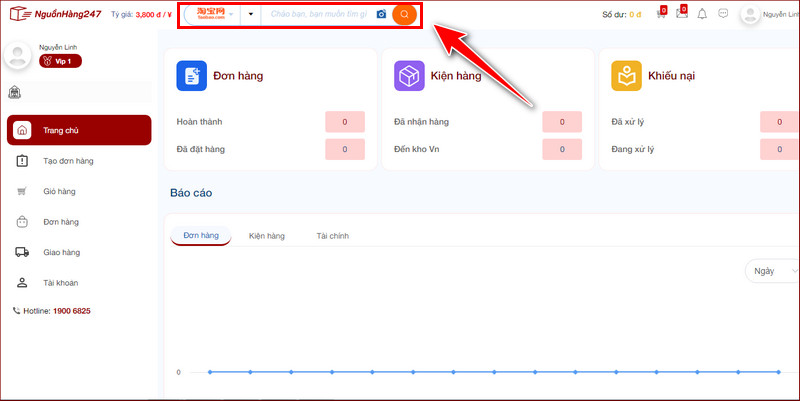
Task: Click the yellow Khiếu nại card icon
Action: tap(626, 76)
